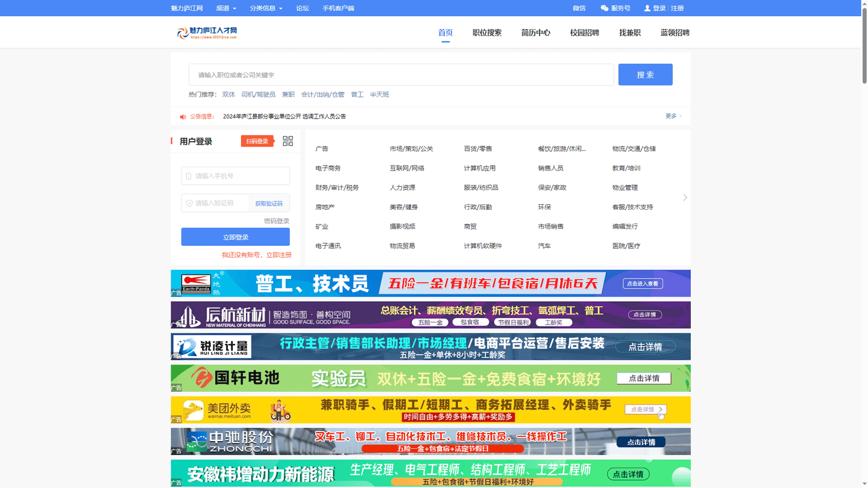Open the 找兼职 tab
Viewport: 868px width, 488px height.
[630, 33]
